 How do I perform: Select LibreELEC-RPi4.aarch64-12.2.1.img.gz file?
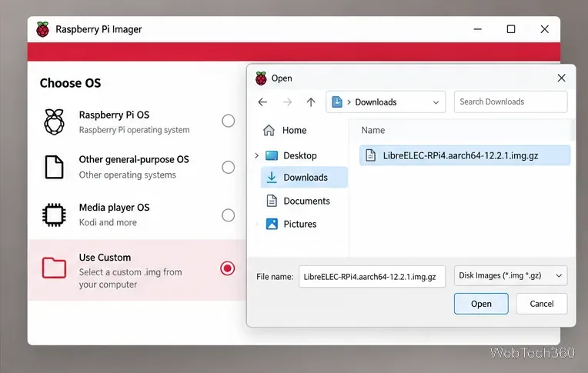[x=465, y=155]
